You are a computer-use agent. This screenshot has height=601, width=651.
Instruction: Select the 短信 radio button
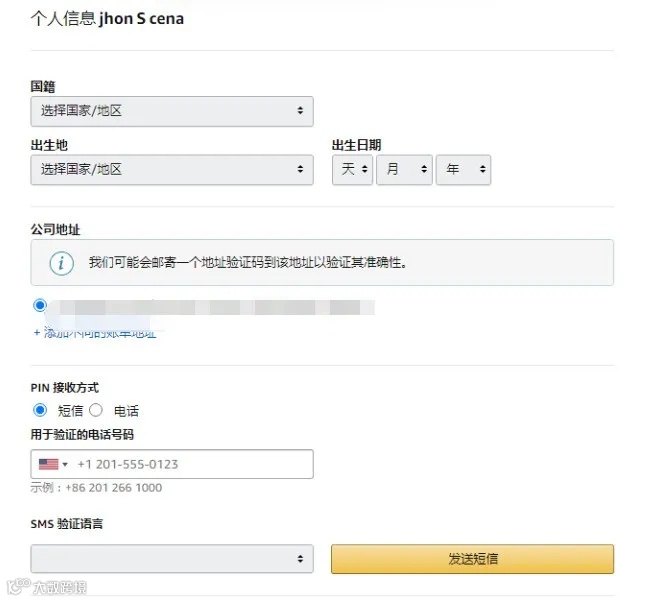(40, 410)
